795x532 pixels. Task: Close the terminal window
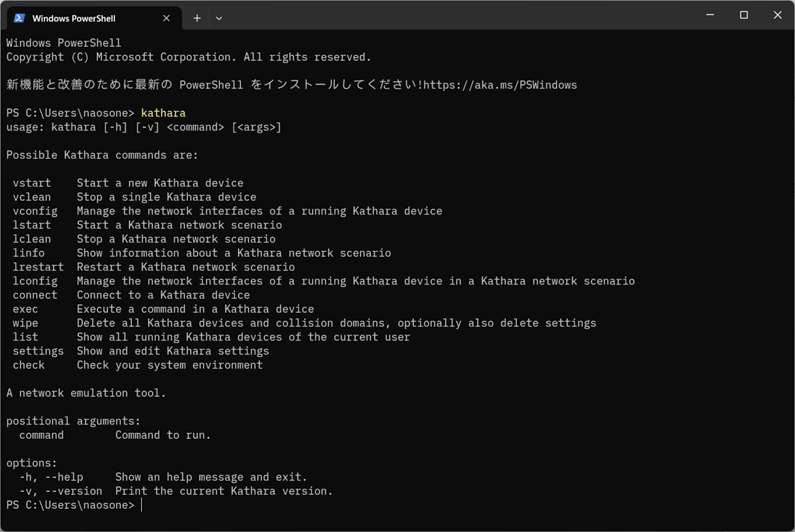pyautogui.click(x=777, y=15)
